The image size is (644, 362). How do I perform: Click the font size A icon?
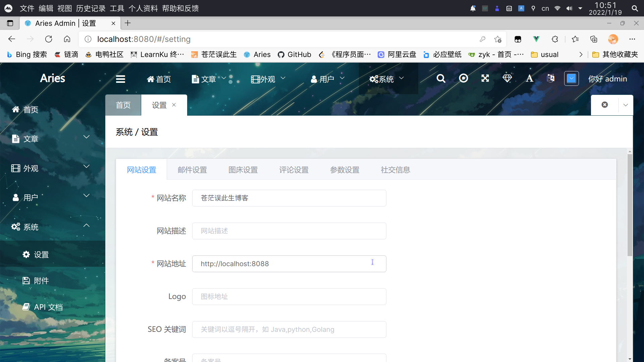(x=529, y=78)
